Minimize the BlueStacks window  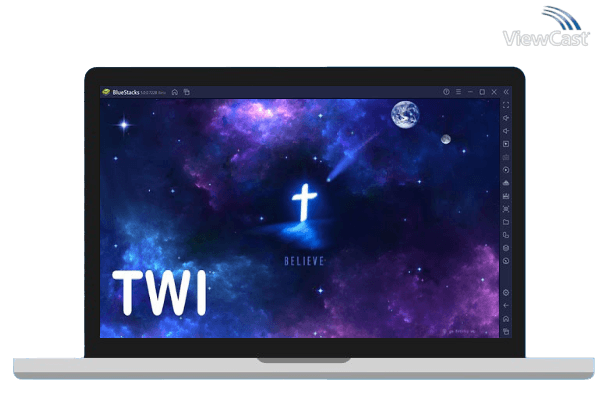[470, 92]
